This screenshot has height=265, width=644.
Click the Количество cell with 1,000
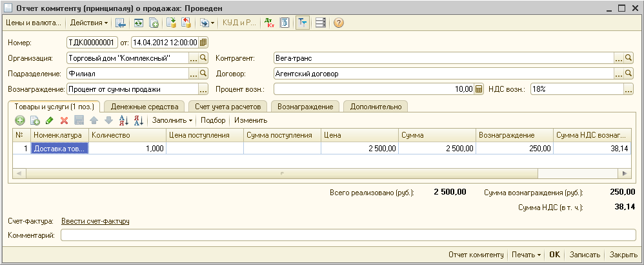tap(127, 149)
